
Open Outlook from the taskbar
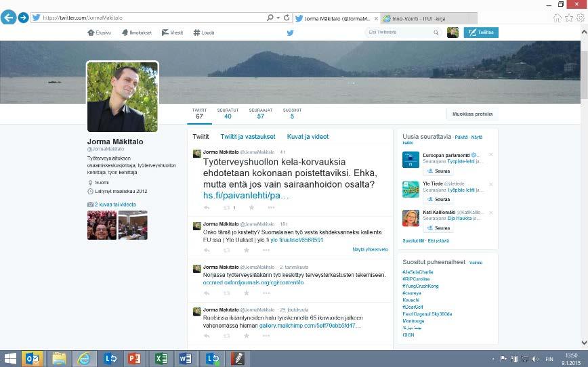pyautogui.click(x=33, y=359)
